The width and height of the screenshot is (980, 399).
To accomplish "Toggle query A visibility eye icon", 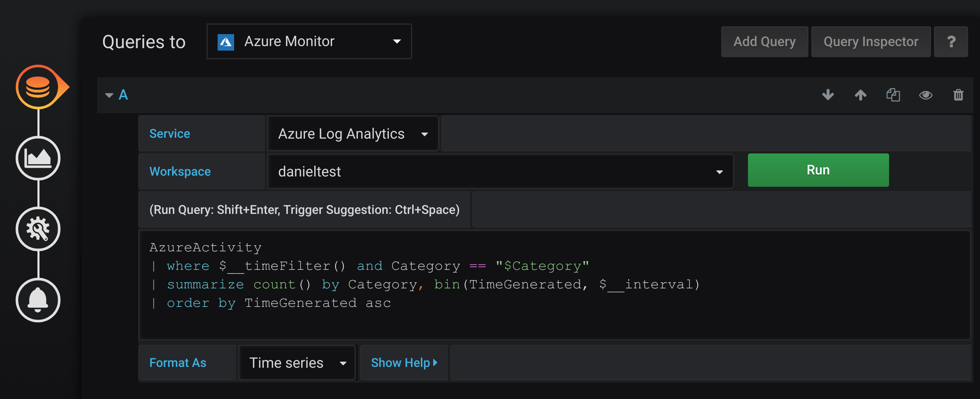I will 926,95.
